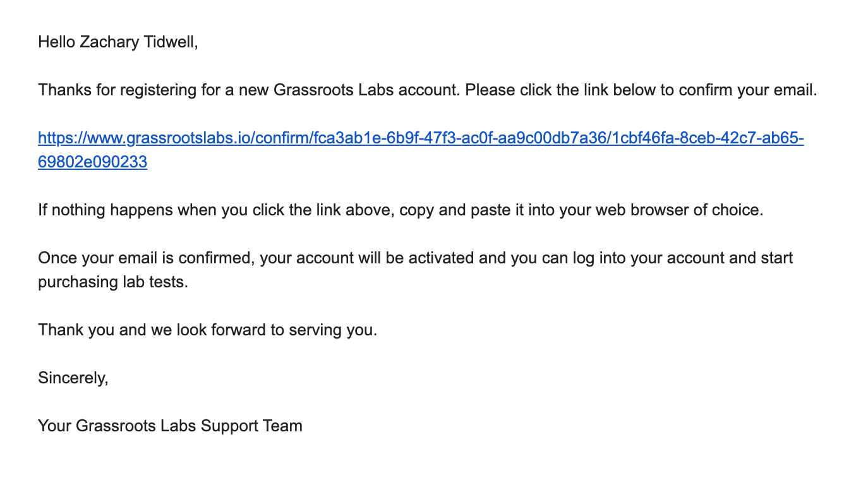Click the wrapped link ending 69802e090233
This screenshot has width=868, height=485.
[92, 162]
